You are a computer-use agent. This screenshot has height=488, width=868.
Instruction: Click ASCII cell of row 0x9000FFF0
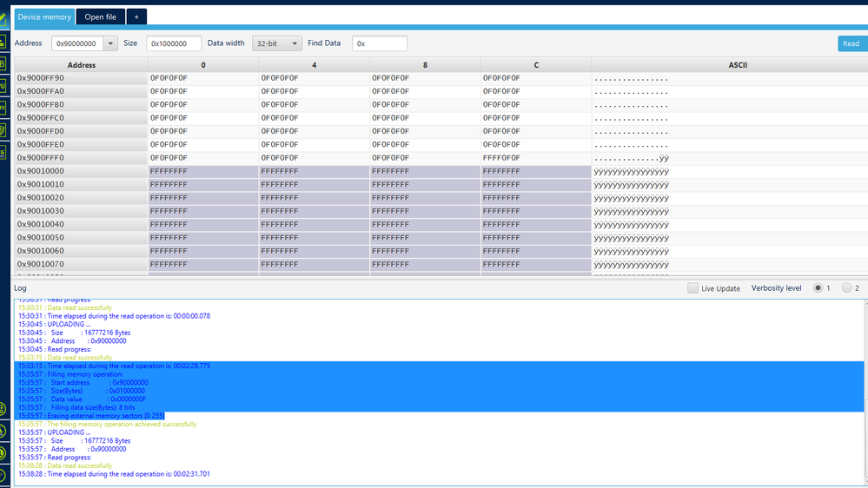(x=730, y=158)
